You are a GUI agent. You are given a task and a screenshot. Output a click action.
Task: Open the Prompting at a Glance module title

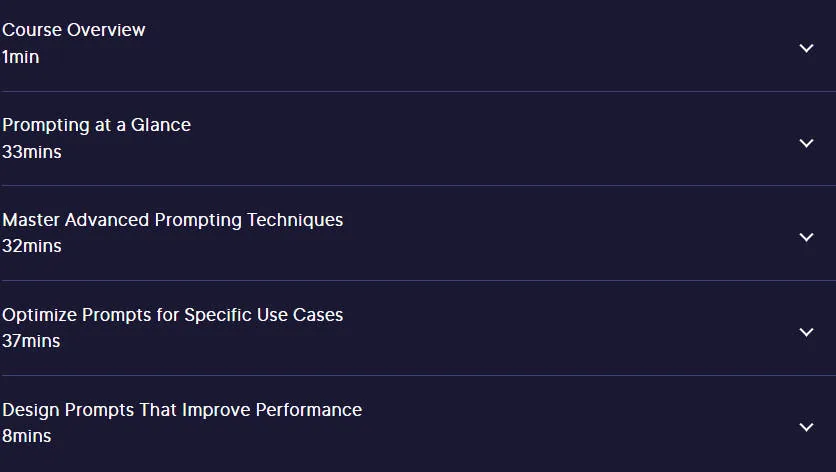pos(97,125)
